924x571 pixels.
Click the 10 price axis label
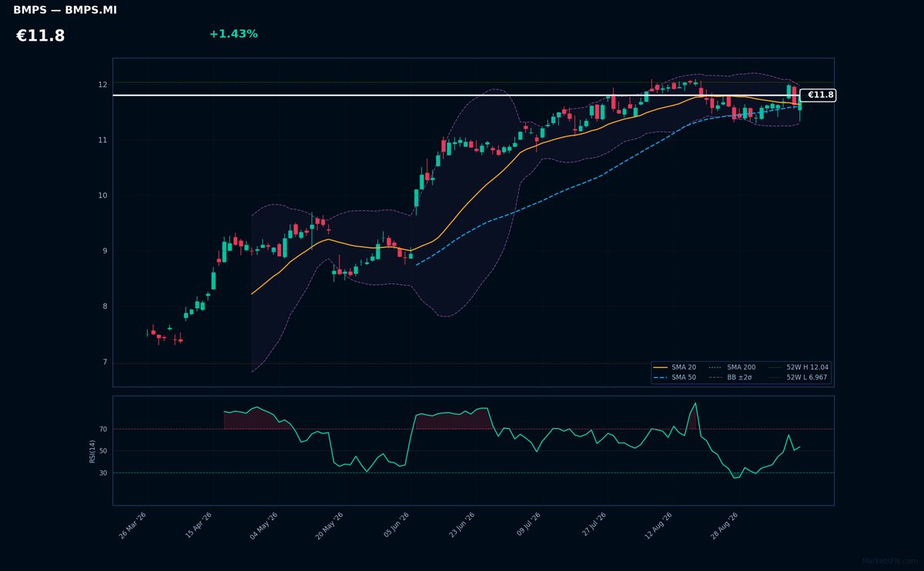(x=102, y=195)
